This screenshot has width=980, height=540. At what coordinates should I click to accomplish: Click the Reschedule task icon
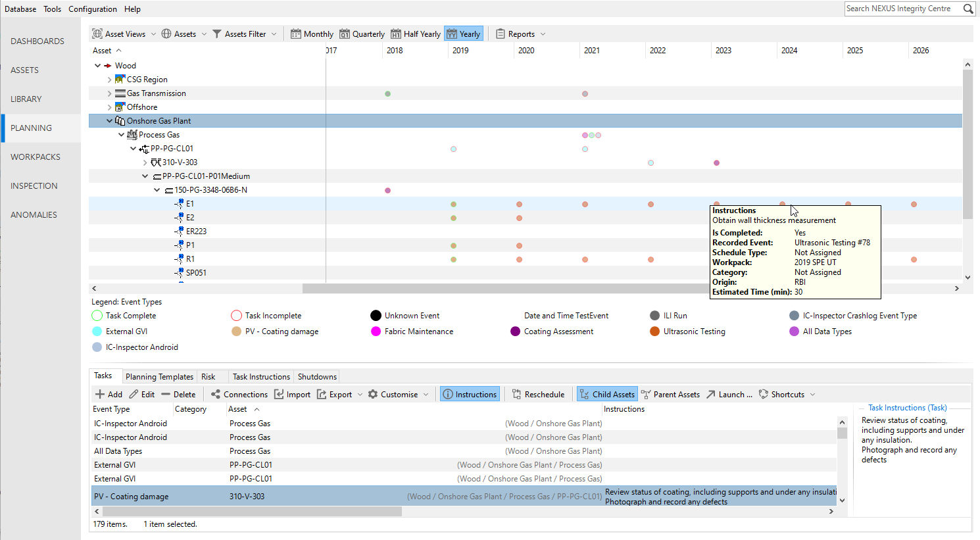[516, 394]
